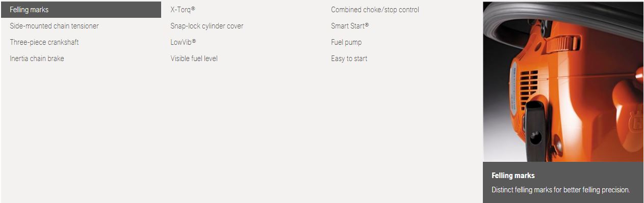View the Fuel pump feature
Image resolution: width=644 pixels, height=203 pixels.
(x=346, y=42)
